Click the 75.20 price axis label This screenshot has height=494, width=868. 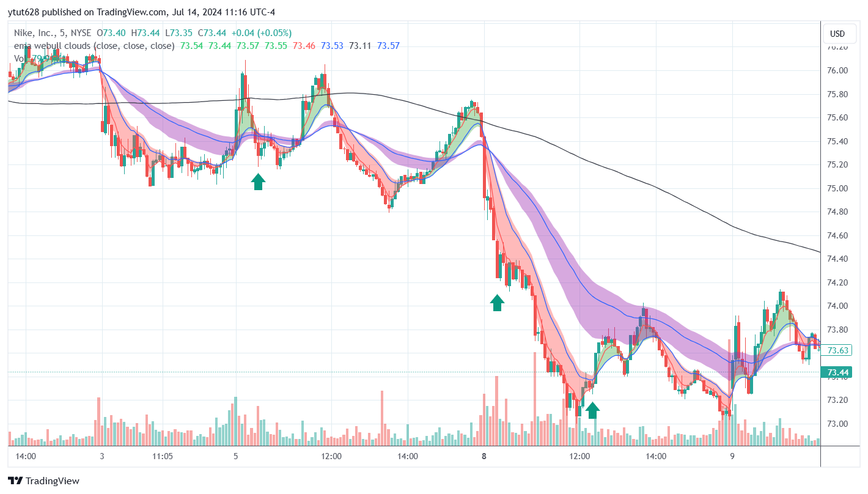click(837, 164)
